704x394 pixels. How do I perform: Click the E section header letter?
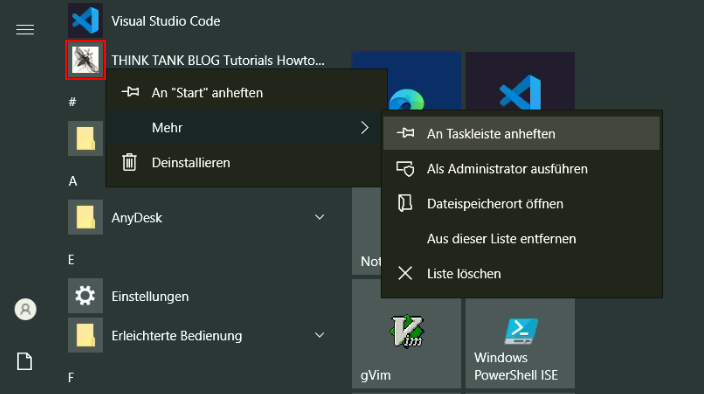(x=71, y=260)
